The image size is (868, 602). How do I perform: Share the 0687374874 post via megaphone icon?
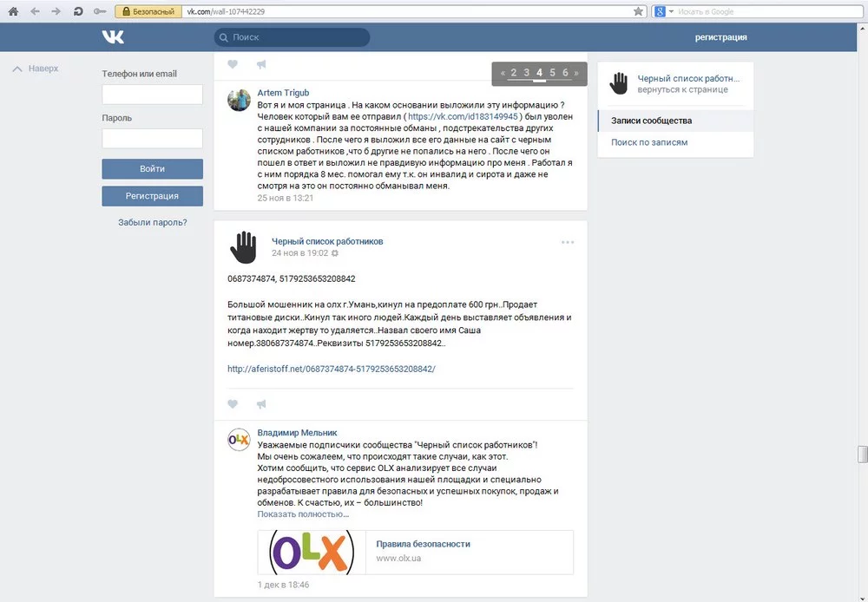coord(261,404)
